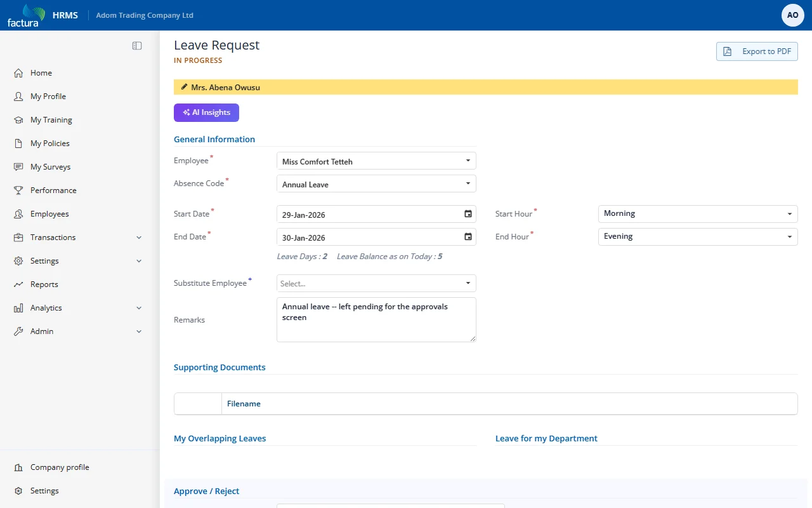This screenshot has width=812, height=508.
Task: Click the Transactions briefcase icon
Action: pyautogui.click(x=18, y=237)
